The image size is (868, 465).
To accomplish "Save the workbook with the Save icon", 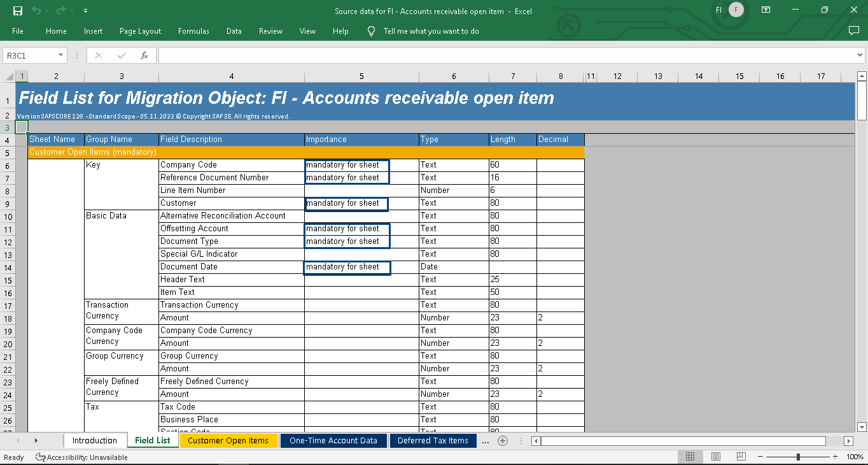I will tap(18, 11).
